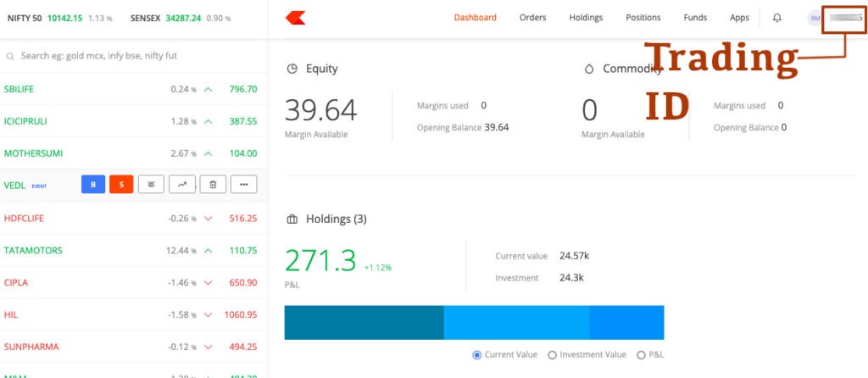868x378 pixels.
Task: Click the Holdings (3) heading
Action: [x=336, y=220]
